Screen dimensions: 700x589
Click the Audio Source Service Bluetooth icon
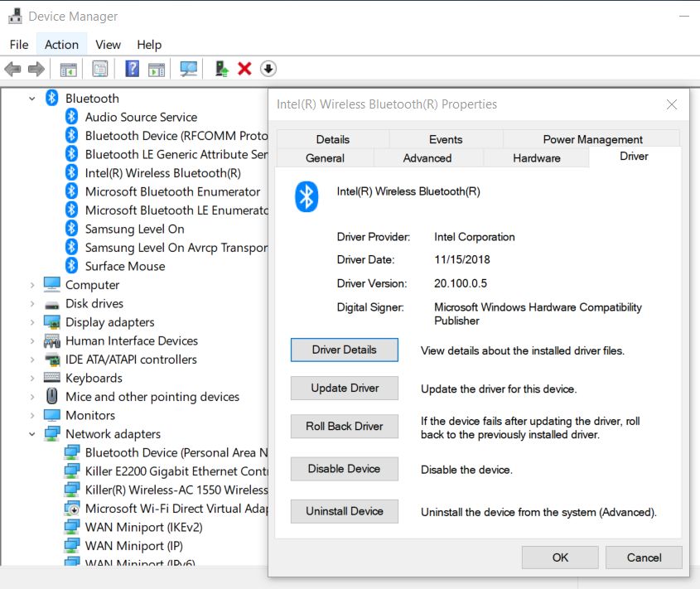point(71,117)
